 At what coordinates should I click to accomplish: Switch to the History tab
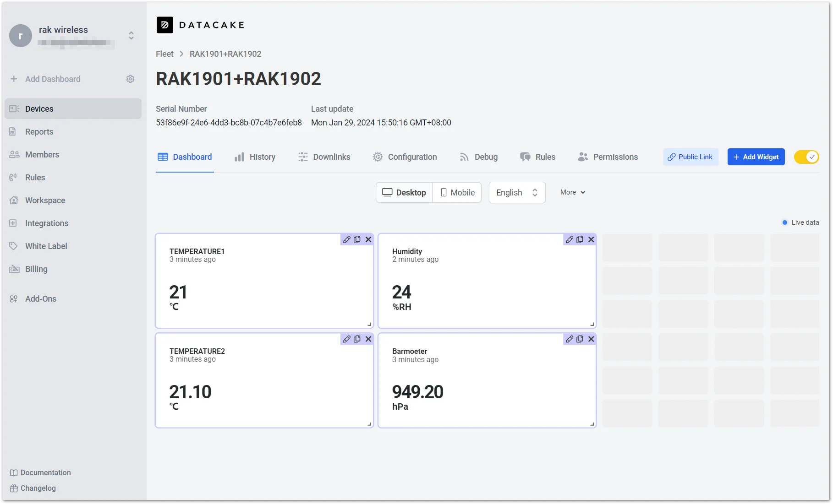click(255, 157)
